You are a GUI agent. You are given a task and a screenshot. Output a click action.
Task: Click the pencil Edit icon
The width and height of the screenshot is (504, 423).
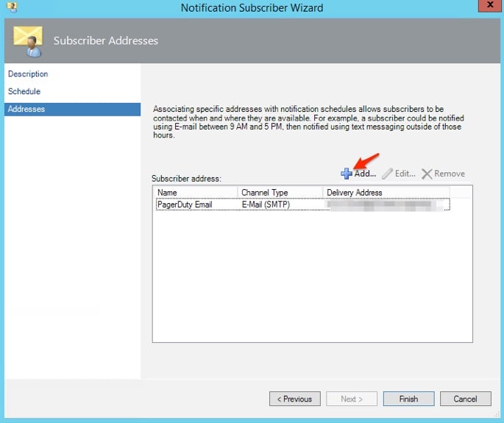387,174
